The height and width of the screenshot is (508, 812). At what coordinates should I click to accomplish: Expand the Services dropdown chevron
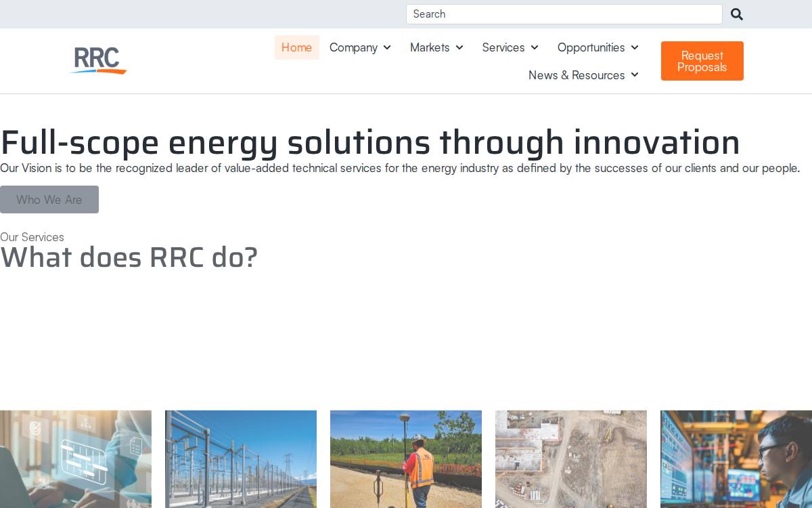pos(535,47)
